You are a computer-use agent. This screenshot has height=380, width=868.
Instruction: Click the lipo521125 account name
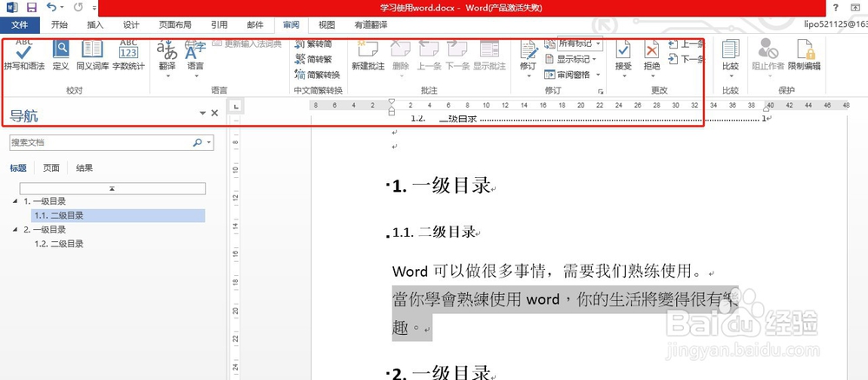(x=835, y=25)
